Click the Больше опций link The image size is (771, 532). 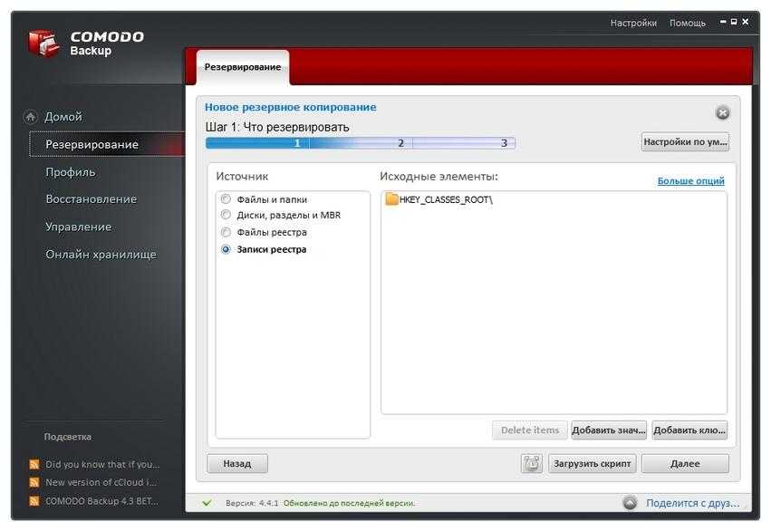coord(690,181)
